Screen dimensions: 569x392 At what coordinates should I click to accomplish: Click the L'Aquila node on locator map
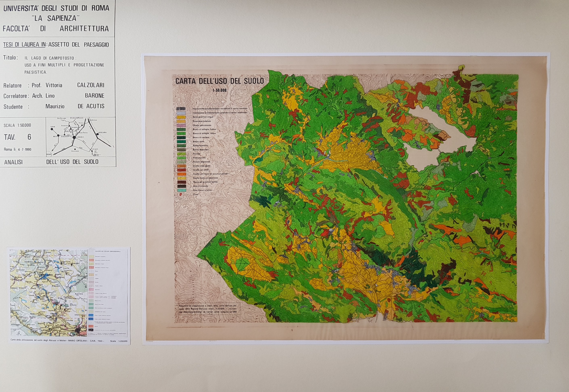coord(74,137)
